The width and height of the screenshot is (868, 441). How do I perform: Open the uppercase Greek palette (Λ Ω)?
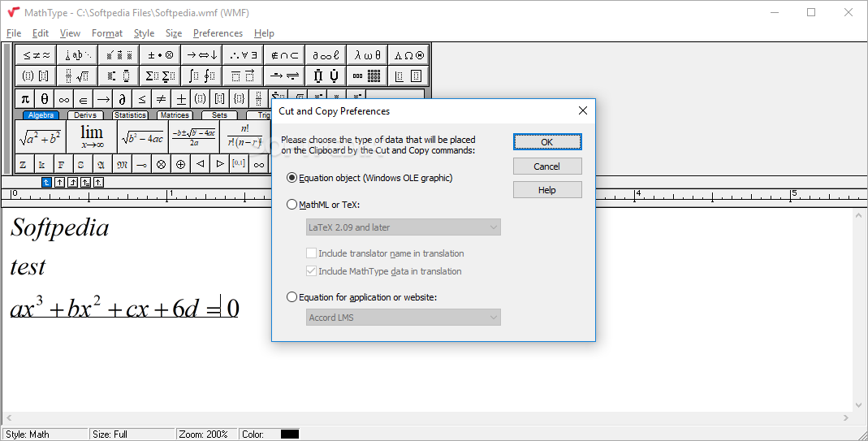(x=408, y=55)
